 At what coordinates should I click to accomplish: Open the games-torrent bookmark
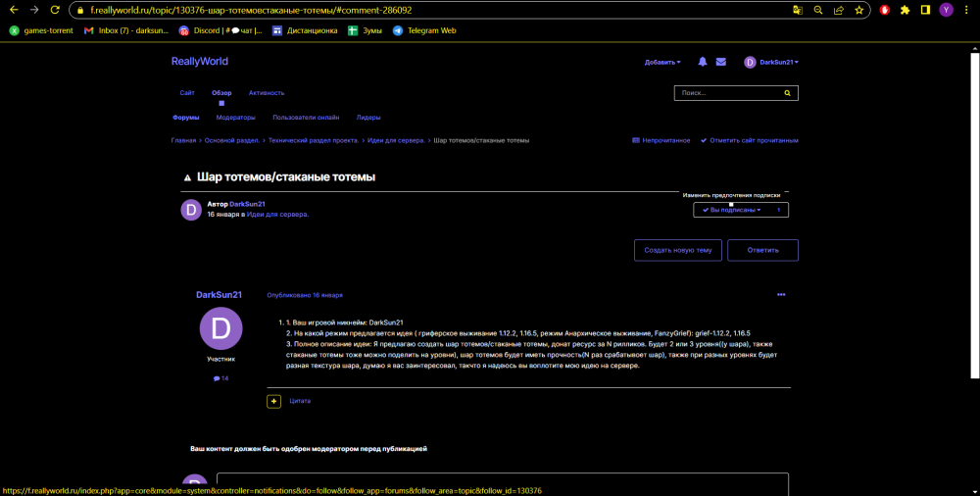click(x=41, y=30)
